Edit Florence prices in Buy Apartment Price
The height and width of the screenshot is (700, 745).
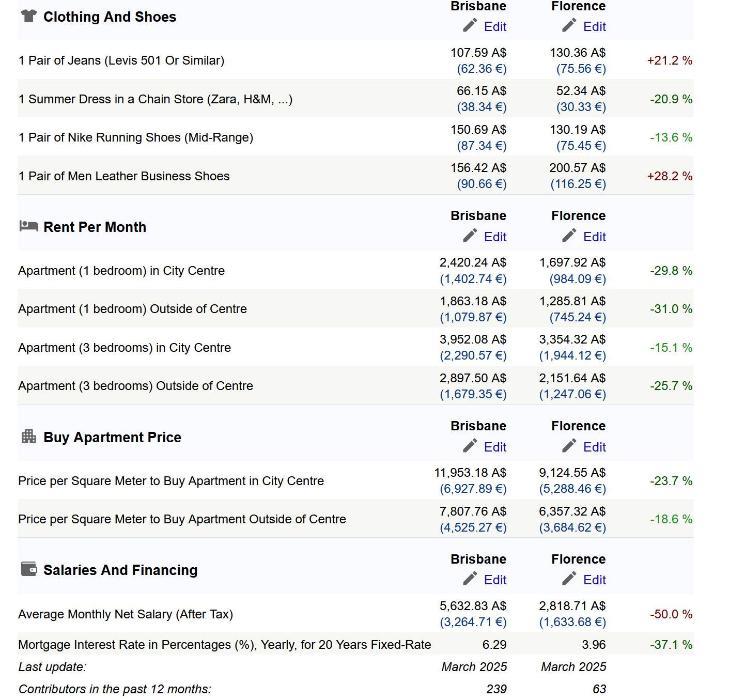tap(594, 447)
